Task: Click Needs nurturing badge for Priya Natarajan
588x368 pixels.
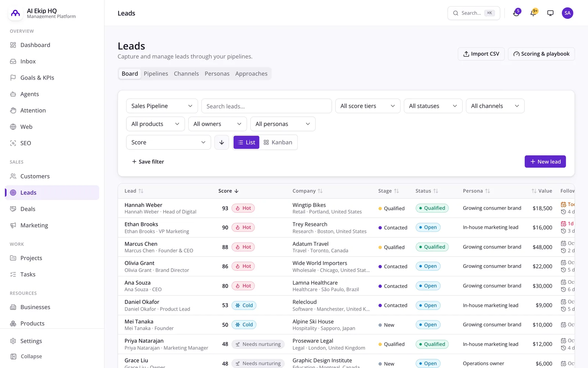Action: pos(258,344)
